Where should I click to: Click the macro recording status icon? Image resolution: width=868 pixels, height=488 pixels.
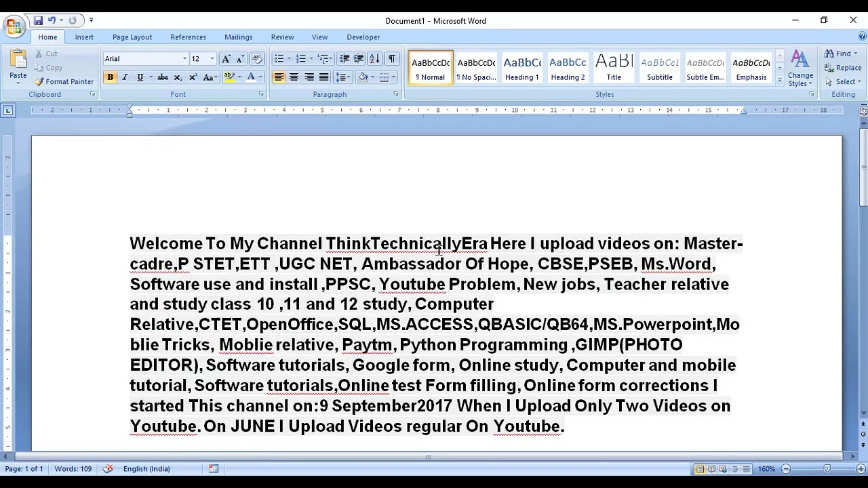(213, 469)
